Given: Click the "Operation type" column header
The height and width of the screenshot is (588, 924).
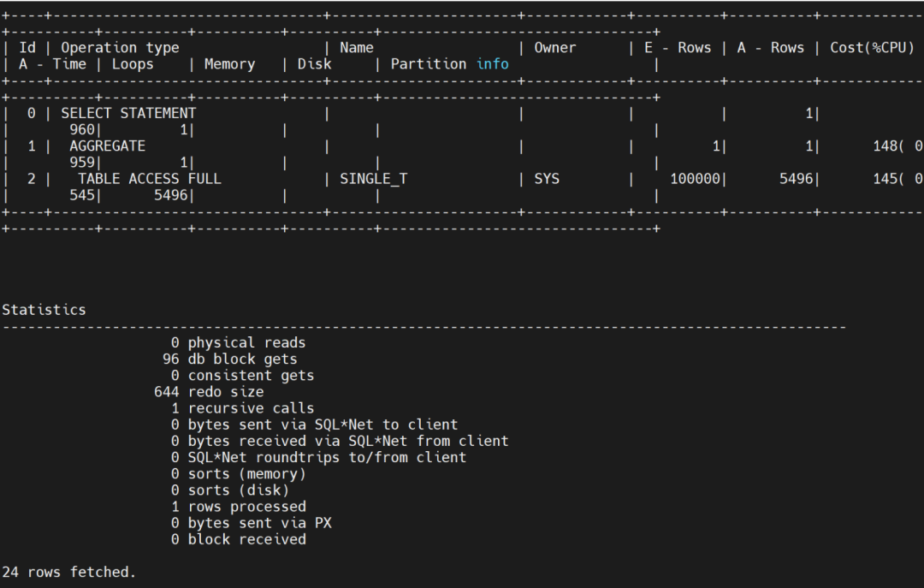Looking at the screenshot, I should 120,48.
